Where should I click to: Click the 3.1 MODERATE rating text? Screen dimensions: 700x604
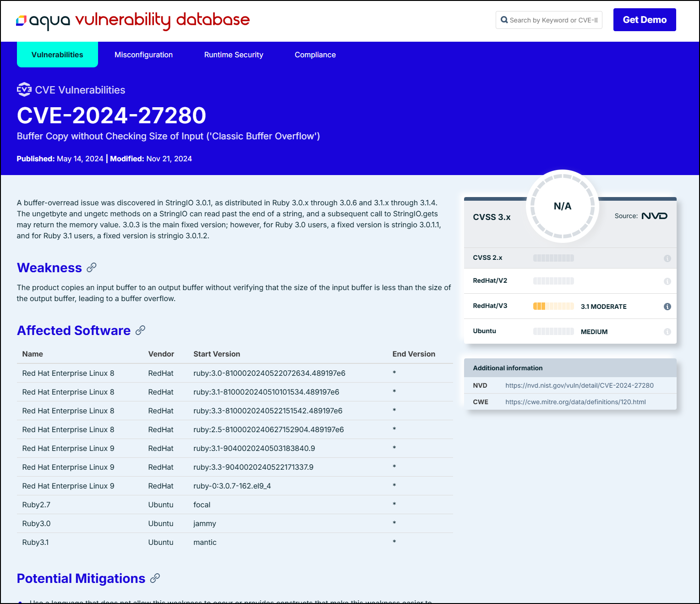coord(604,307)
